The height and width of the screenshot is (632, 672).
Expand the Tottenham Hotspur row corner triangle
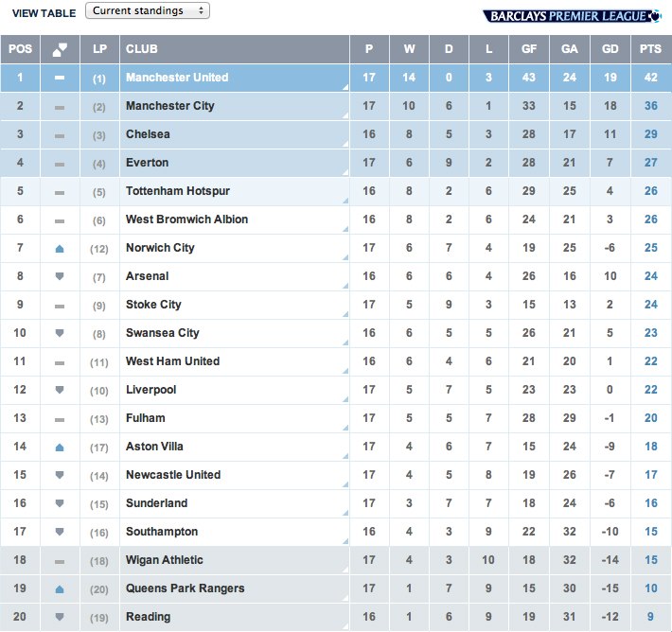click(345, 201)
